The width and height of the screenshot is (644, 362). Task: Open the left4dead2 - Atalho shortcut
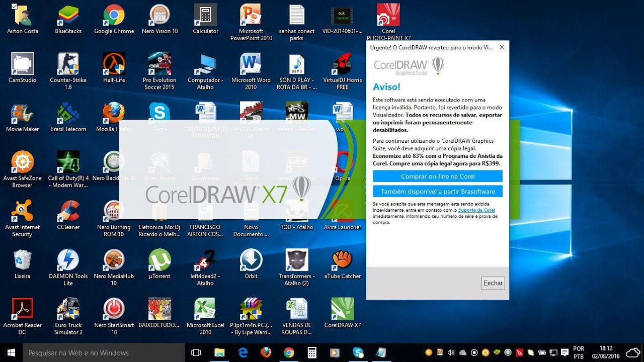click(205, 267)
